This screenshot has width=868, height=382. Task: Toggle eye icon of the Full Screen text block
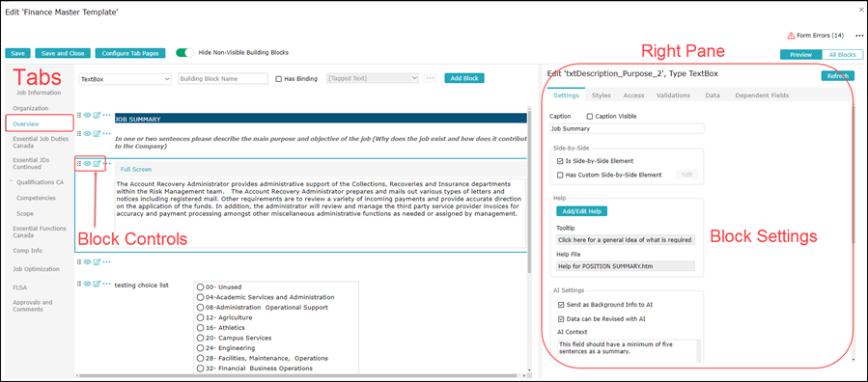[88, 163]
